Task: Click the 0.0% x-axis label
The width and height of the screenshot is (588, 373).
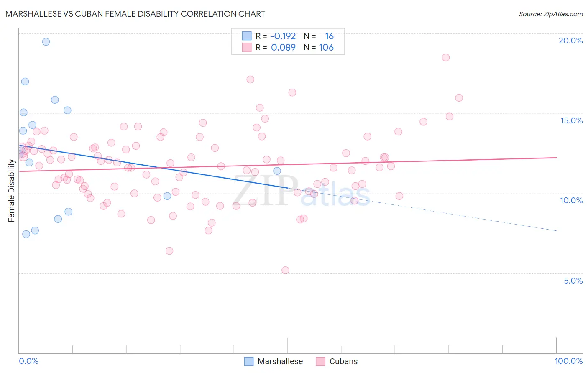Action: pyautogui.click(x=29, y=361)
